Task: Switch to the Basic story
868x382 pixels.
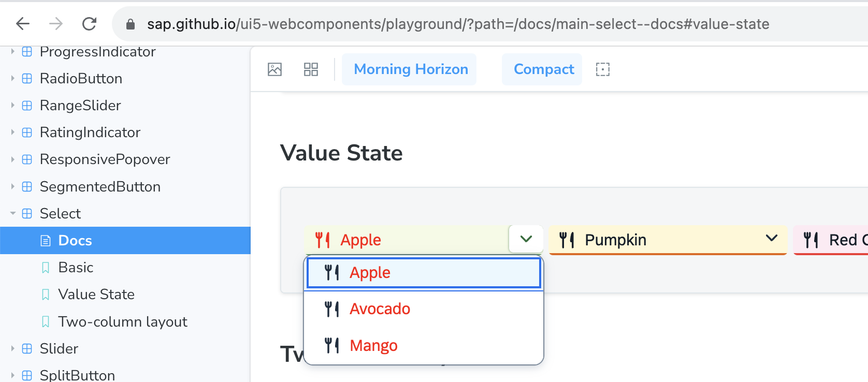Action: point(76,267)
